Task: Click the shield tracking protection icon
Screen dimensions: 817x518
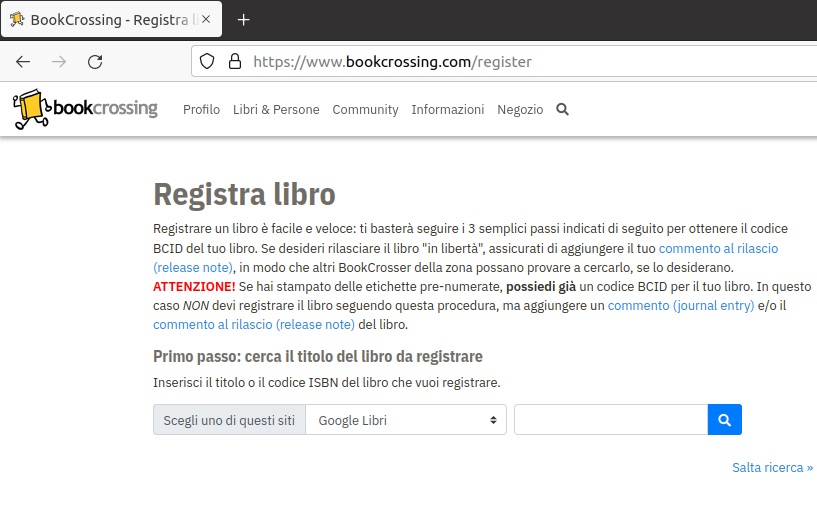Action: [208, 62]
